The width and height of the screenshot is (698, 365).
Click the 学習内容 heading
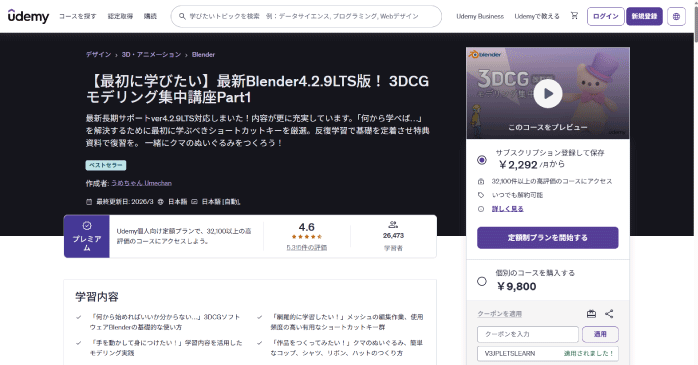(97, 297)
